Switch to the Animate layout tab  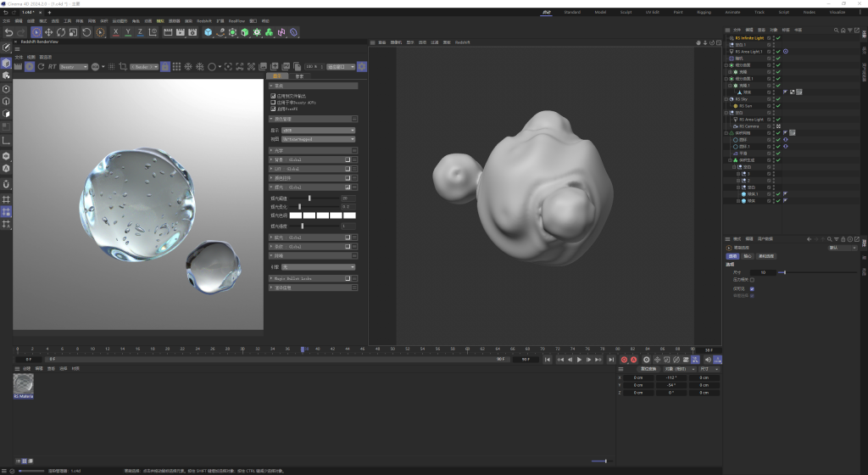click(x=732, y=12)
